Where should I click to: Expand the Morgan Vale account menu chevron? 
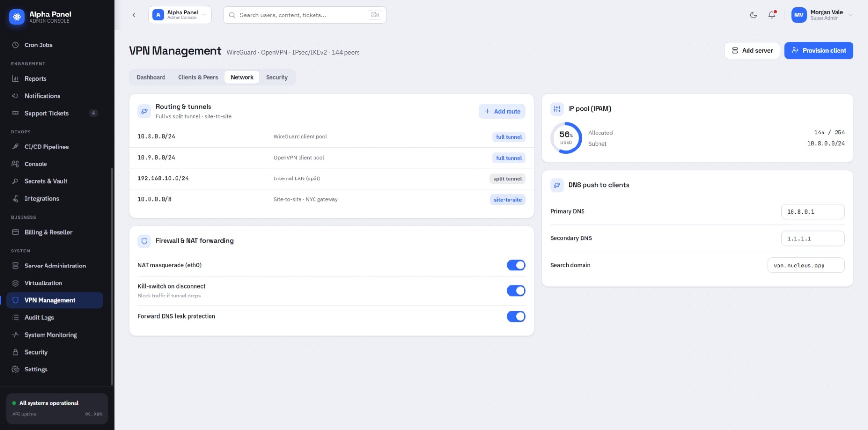[x=850, y=15]
